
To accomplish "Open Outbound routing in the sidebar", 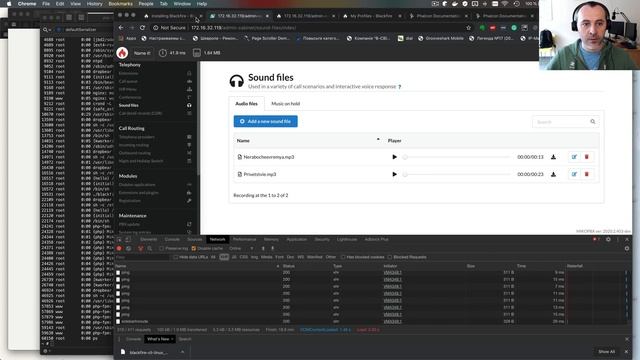I will pos(135,153).
